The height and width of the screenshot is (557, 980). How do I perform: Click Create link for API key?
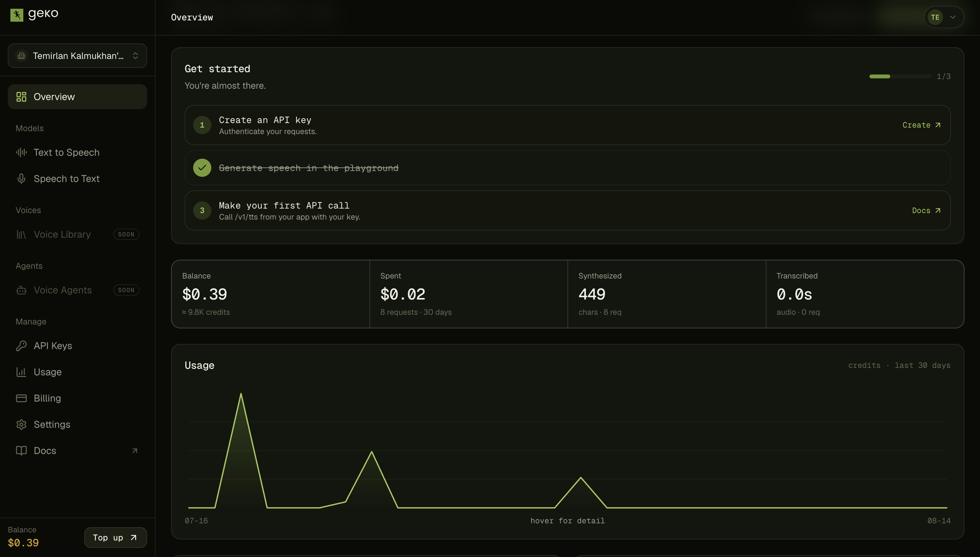(921, 125)
